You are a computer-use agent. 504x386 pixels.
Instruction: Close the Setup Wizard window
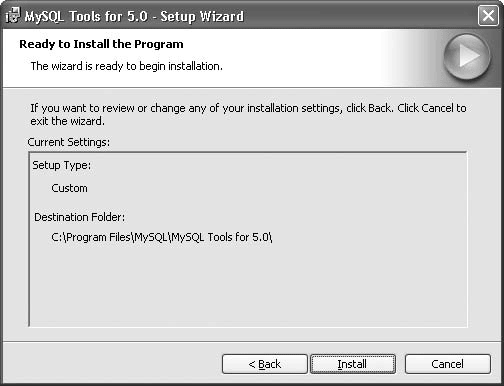point(488,16)
